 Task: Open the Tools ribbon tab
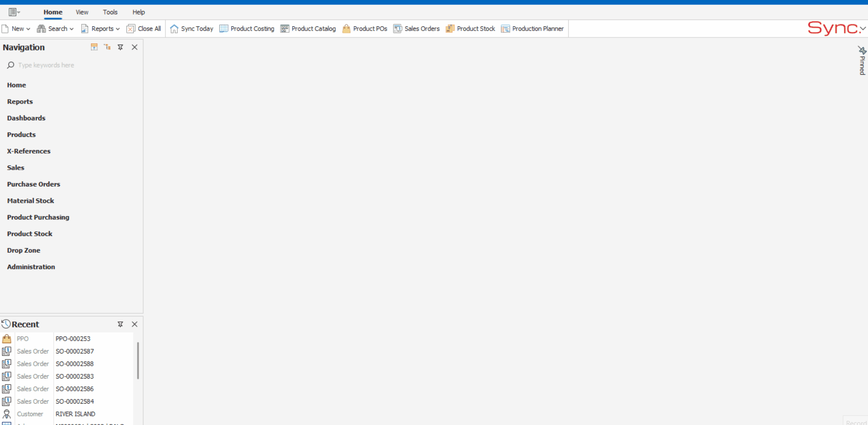click(x=110, y=12)
